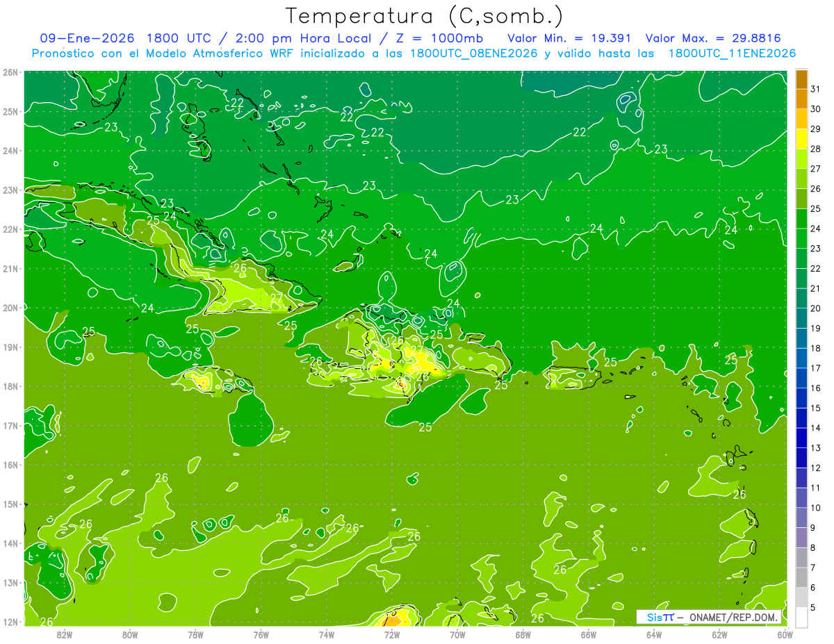Click the longitude axis label "62W"

pos(719,634)
